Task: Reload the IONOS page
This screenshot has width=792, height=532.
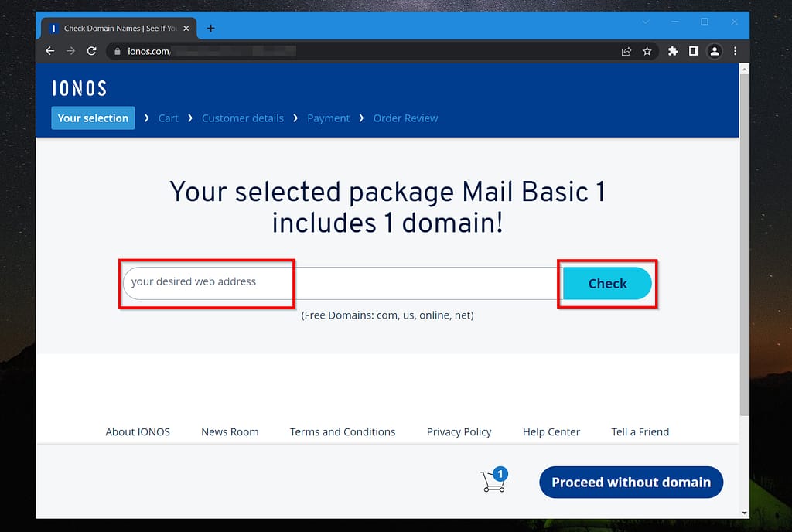Action: coord(91,51)
